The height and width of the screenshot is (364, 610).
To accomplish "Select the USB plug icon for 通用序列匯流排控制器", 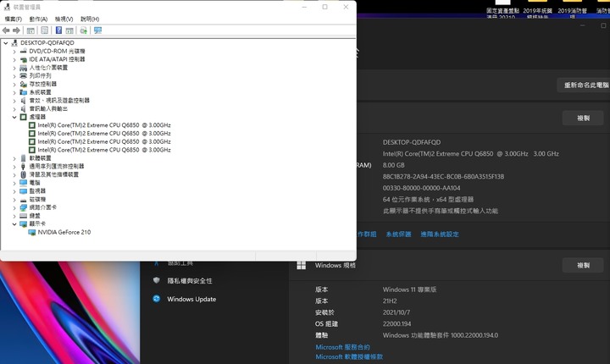I will (24, 166).
